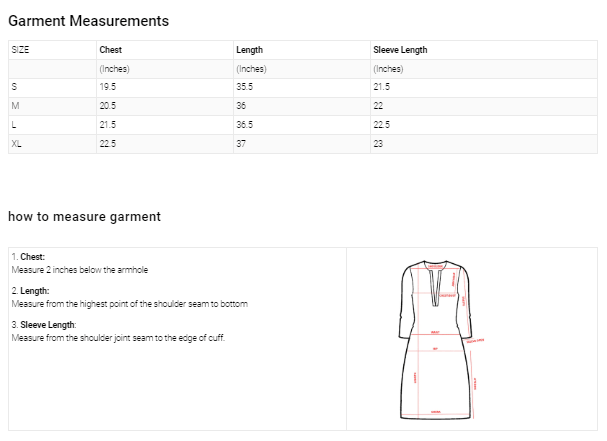Click the size XL row label
The height and width of the screenshot is (441, 607).
click(x=16, y=144)
